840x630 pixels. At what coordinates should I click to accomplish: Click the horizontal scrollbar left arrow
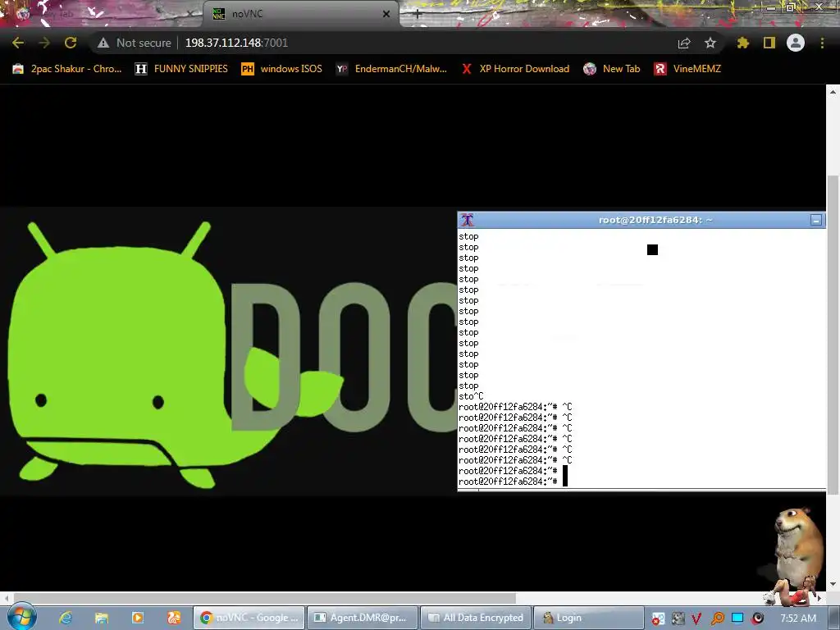[x=6, y=598]
